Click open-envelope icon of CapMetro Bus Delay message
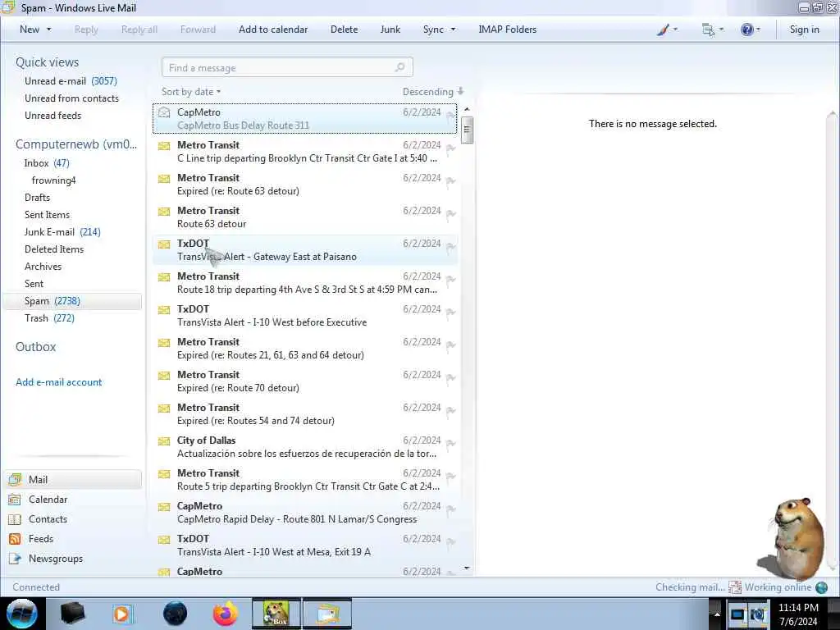This screenshot has width=840, height=630. (164, 112)
